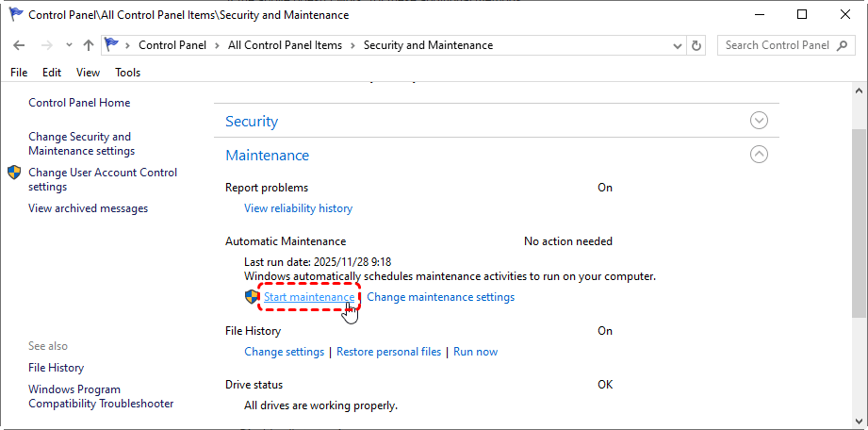Click the Control Panel flag icon in address bar
The width and height of the screenshot is (868, 430).
pyautogui.click(x=113, y=45)
